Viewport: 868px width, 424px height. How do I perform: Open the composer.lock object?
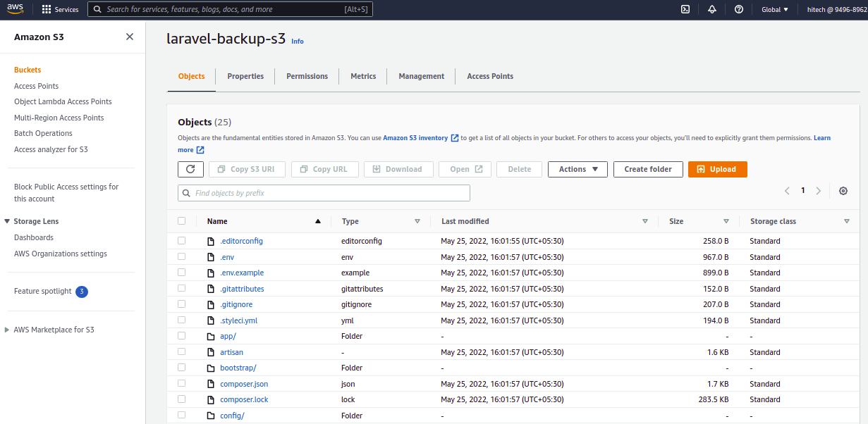coord(244,399)
